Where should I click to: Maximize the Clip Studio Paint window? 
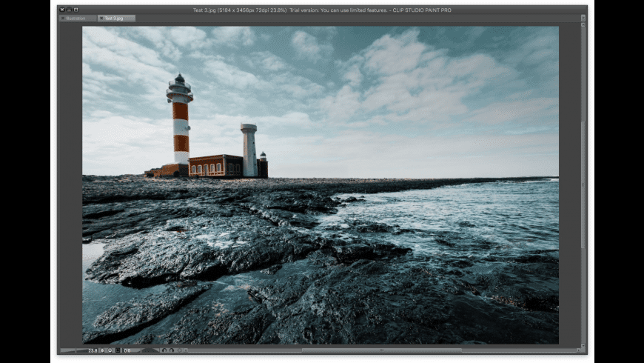(76, 10)
